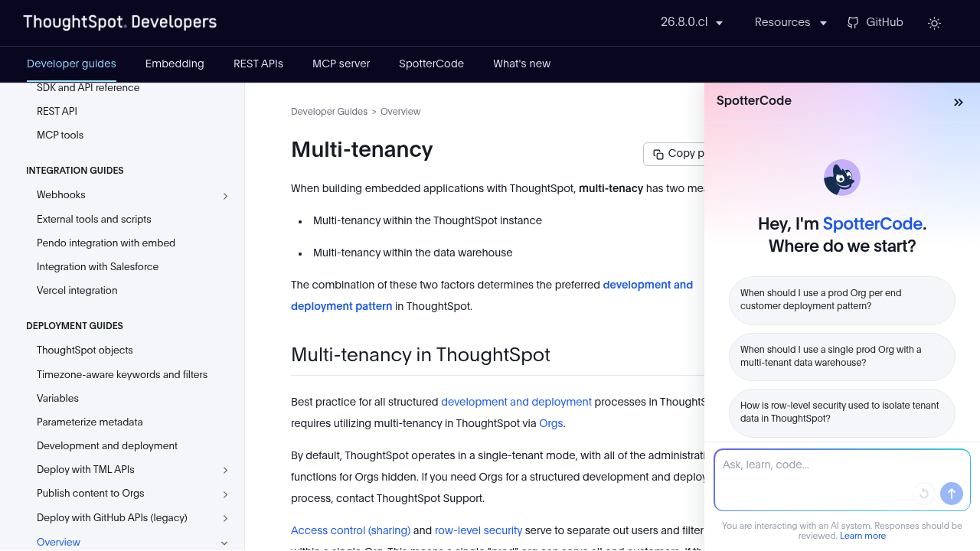Open Timezone-aware keywords and filters
The image size is (980, 551).
click(x=122, y=375)
